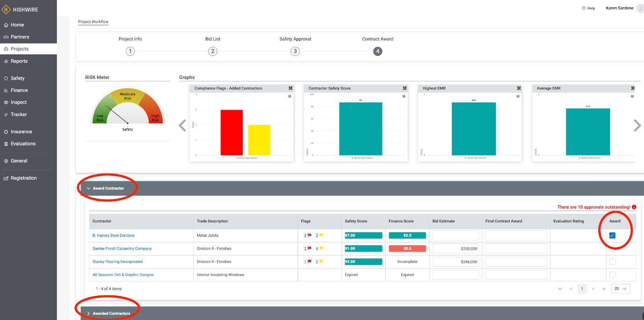Open Santee Finish Carpentry Company link
Image resolution: width=644 pixels, height=320 pixels.
point(122,248)
